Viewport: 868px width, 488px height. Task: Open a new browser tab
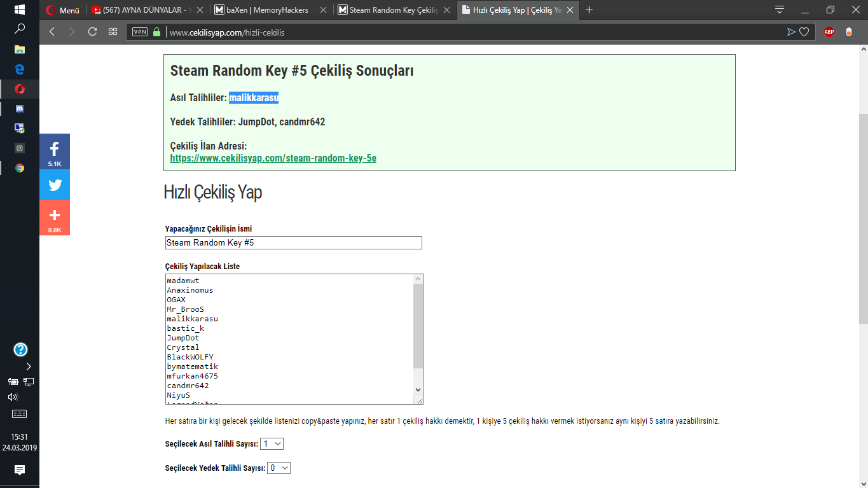(589, 10)
